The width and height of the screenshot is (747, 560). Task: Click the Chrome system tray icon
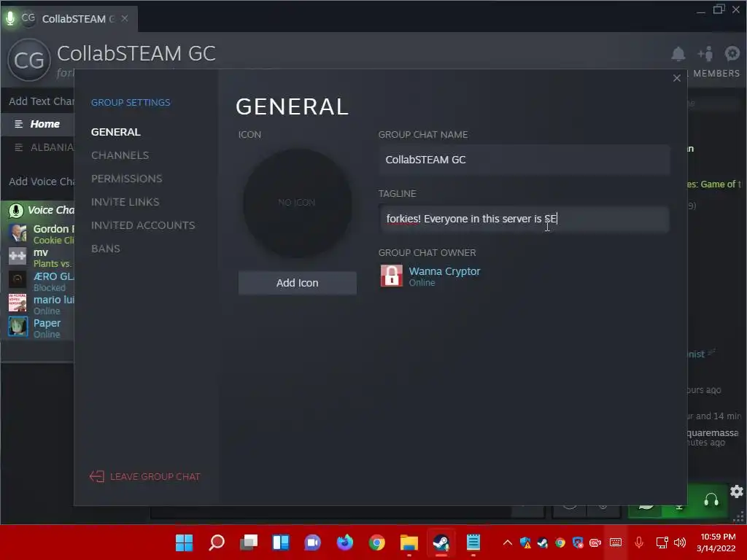[560, 542]
